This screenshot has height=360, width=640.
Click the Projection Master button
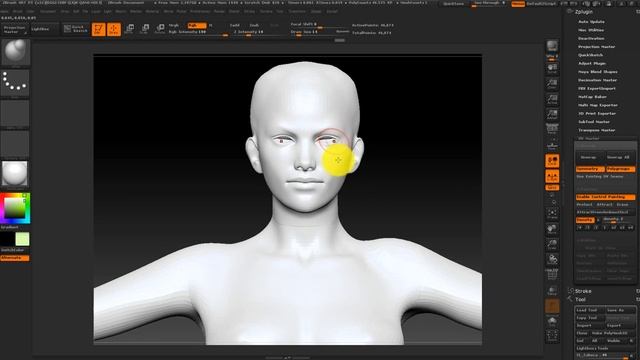coord(14,29)
